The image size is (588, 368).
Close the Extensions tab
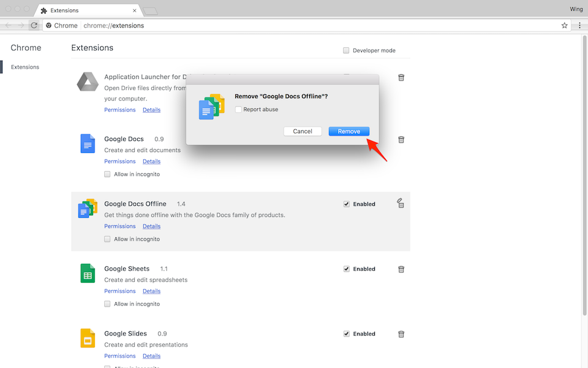(135, 10)
